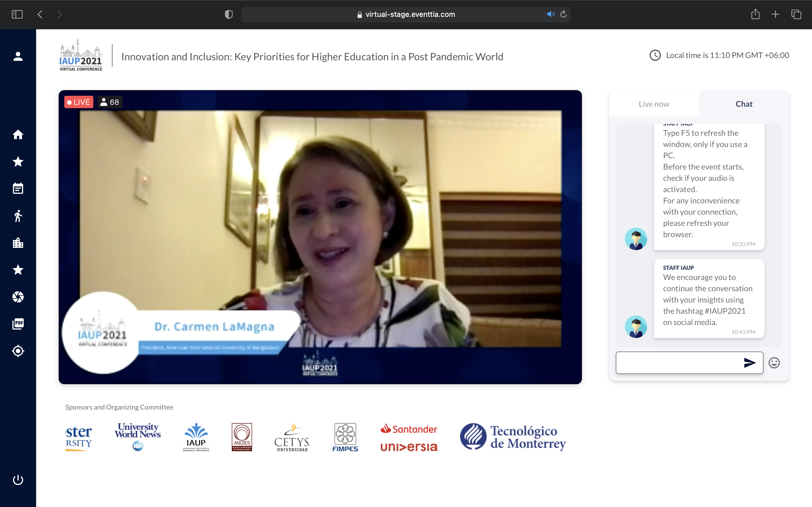This screenshot has height=507, width=812.
Task: Open the building exhibitors icon
Action: [x=18, y=243]
